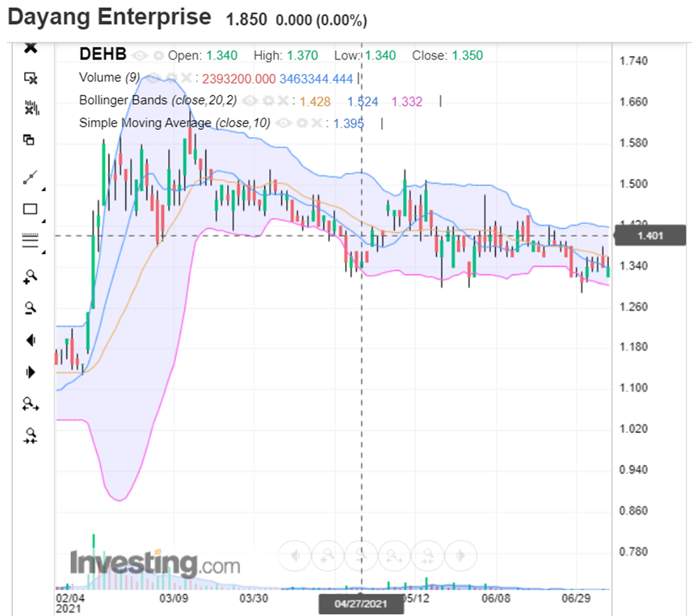The width and height of the screenshot is (692, 616).
Task: Click zoom in magnifier in left toolbar
Action: point(29,276)
